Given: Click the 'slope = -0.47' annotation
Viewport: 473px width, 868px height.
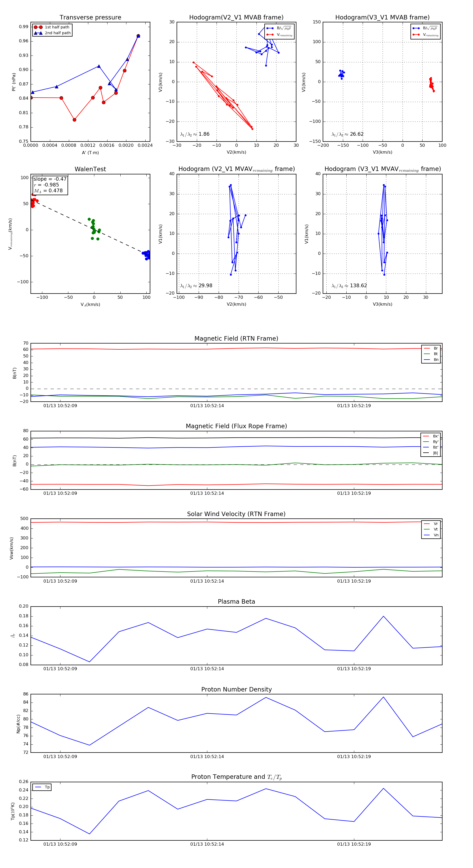Looking at the screenshot, I should [50, 179].
